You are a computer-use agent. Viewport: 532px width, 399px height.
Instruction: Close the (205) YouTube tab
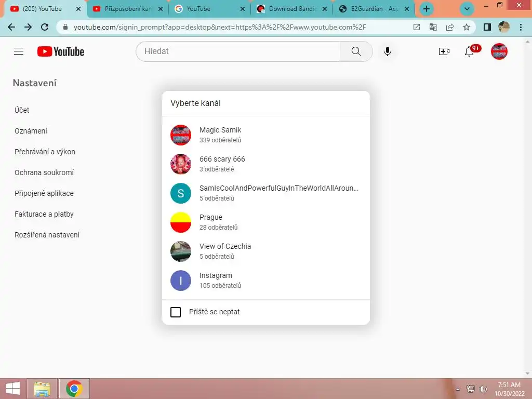(78, 9)
